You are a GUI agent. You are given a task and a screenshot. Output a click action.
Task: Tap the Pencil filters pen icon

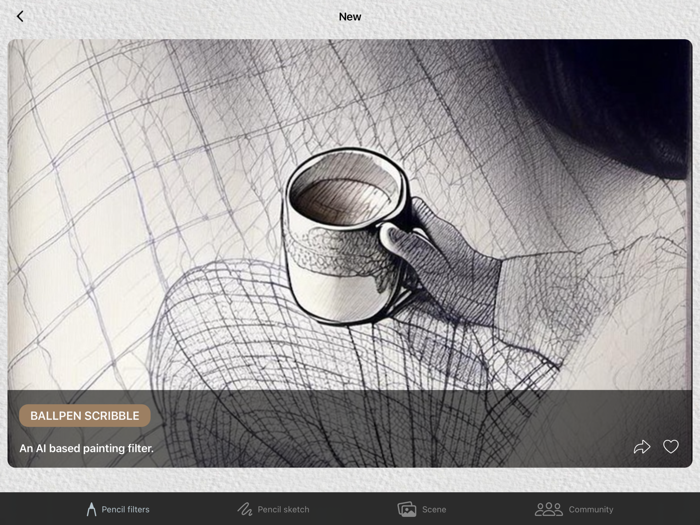(x=91, y=509)
